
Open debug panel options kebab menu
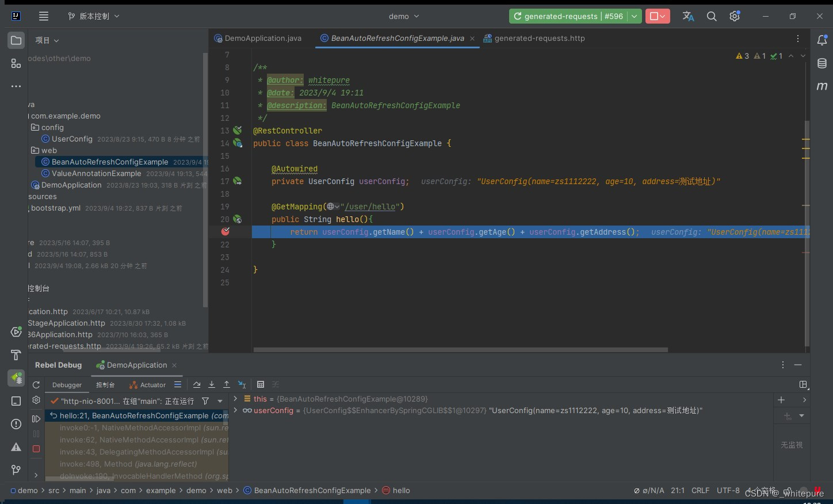783,365
